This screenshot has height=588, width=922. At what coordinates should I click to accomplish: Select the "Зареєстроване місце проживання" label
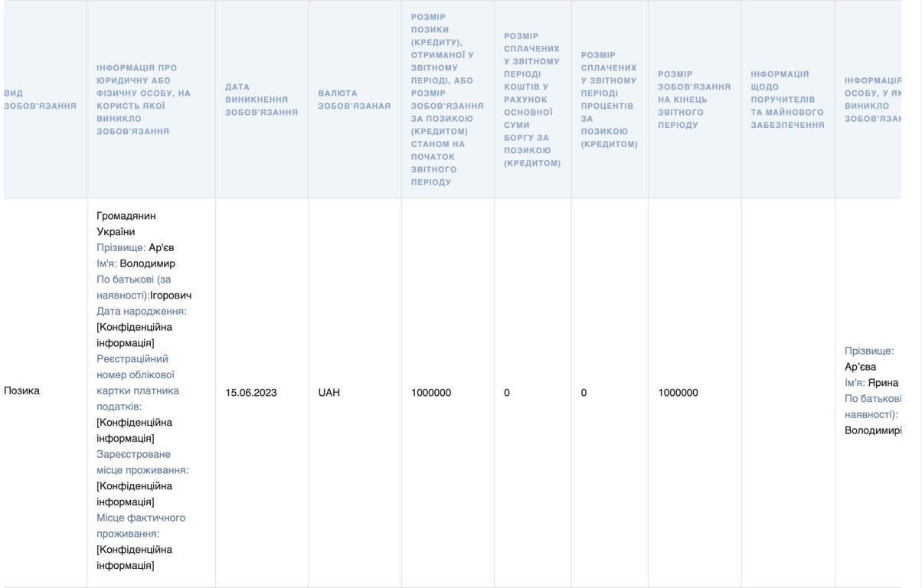click(142, 462)
